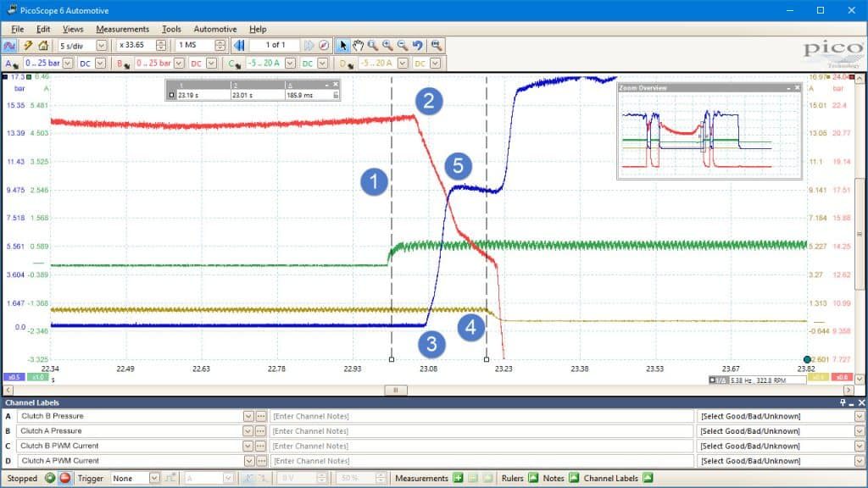
Task: Open Channel D range -5..20 A dropdown
Action: (403, 64)
